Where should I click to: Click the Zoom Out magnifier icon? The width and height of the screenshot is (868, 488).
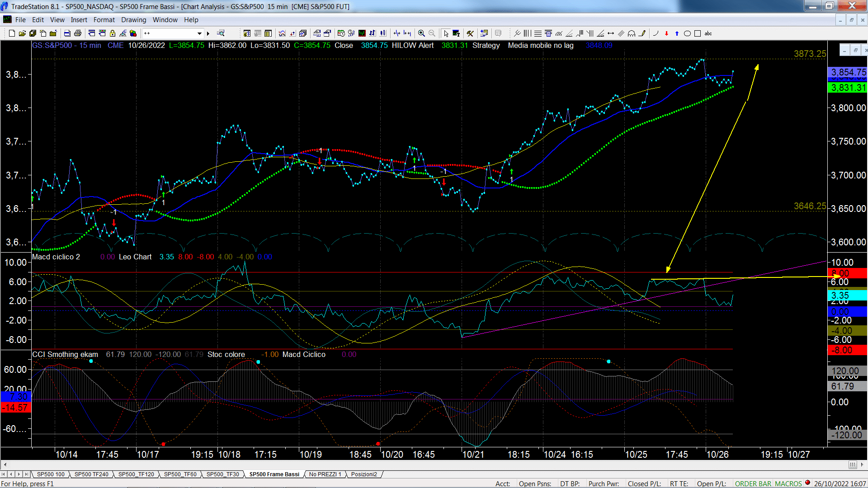(432, 33)
